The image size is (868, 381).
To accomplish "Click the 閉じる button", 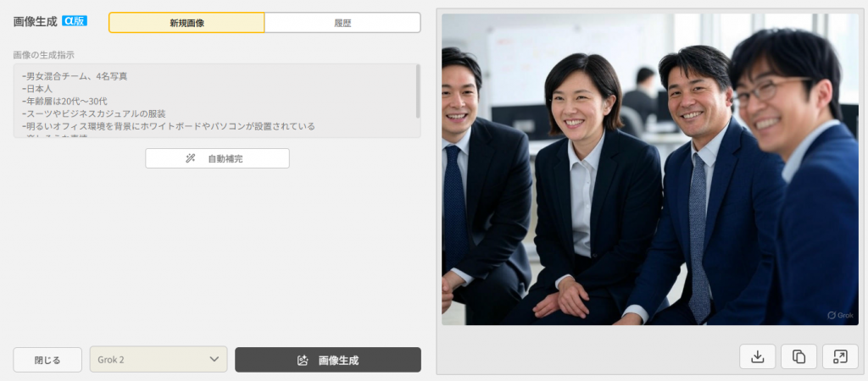I will click(x=47, y=360).
